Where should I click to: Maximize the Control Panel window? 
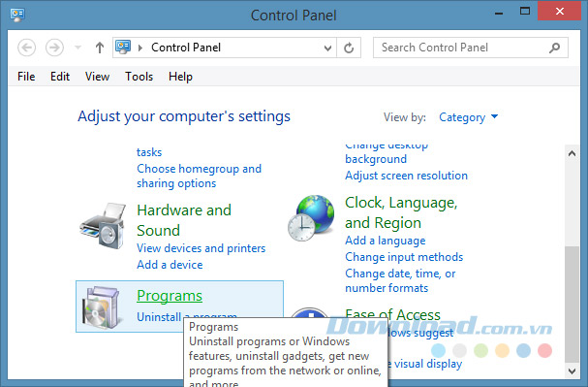525,12
